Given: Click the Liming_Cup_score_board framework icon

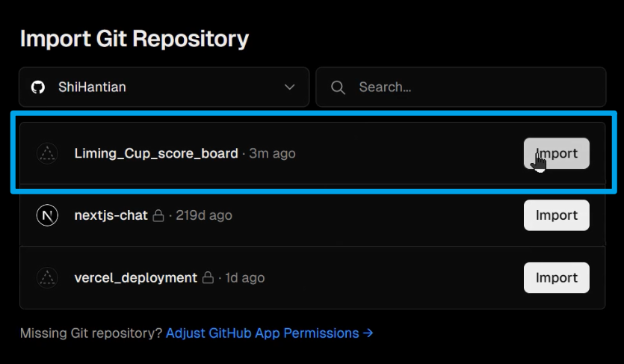Looking at the screenshot, I should point(47,154).
